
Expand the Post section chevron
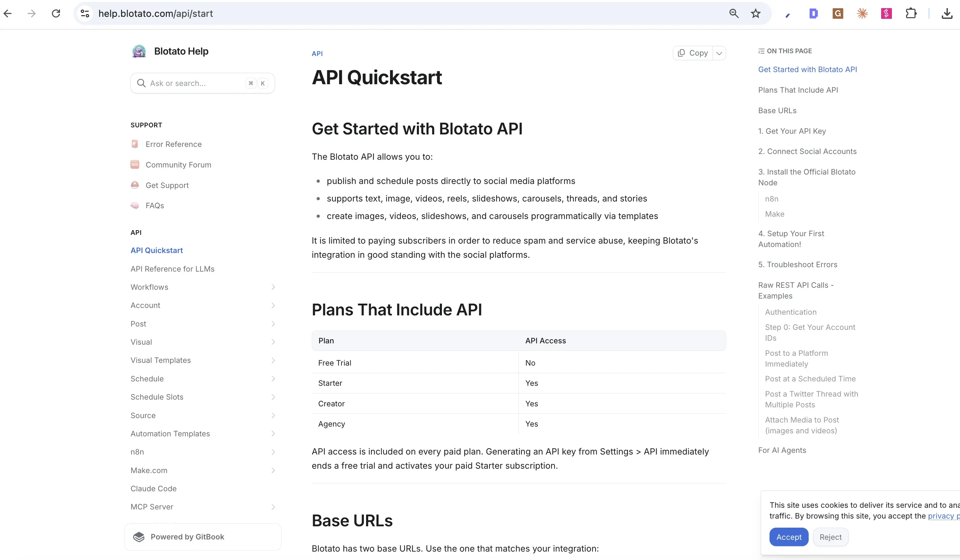point(273,323)
